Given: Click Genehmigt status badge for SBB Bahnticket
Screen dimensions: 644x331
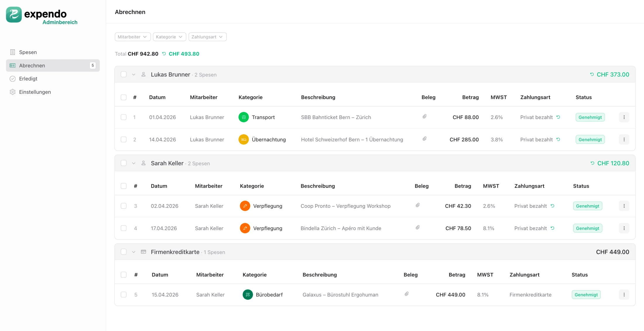Looking at the screenshot, I should 590,117.
